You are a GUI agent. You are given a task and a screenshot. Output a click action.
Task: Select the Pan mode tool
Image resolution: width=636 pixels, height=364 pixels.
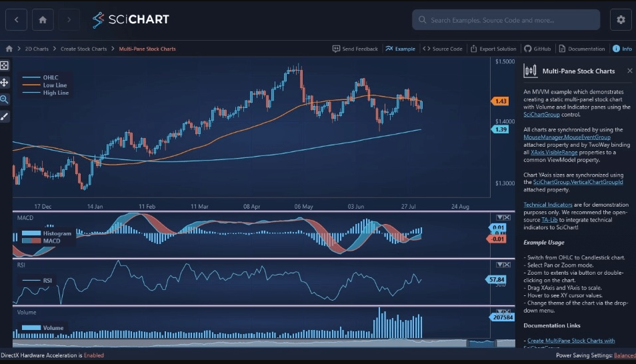coord(5,83)
